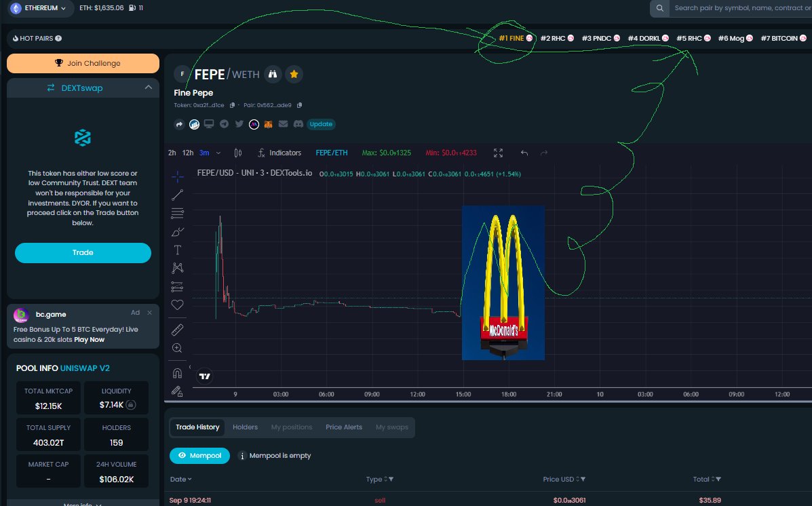Toggle magnet mode on chart
Viewport: 812px width, 506px height.
coord(177,373)
